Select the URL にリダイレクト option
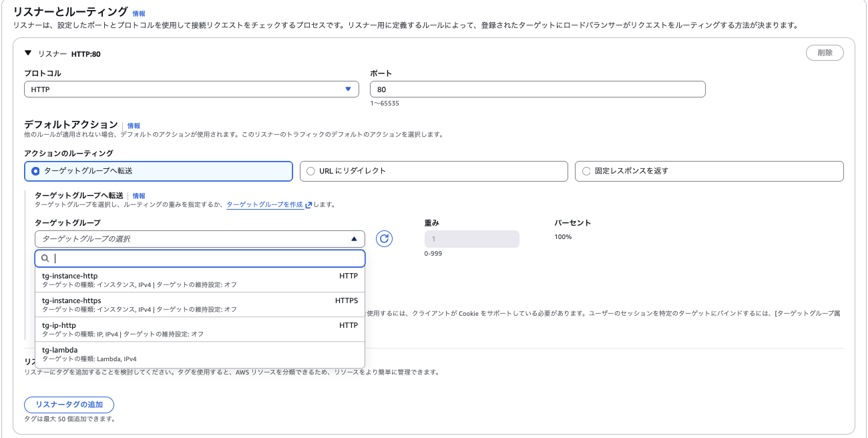This screenshot has height=438, width=868. [310, 171]
